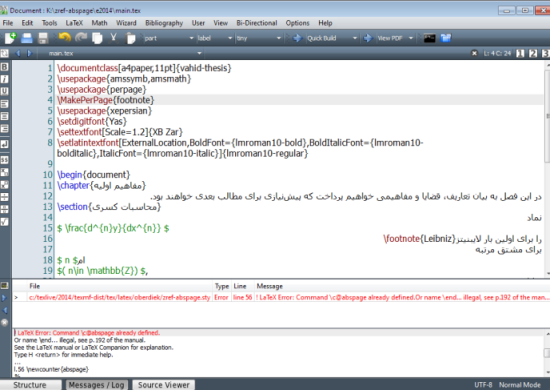Open the Wizard menu
Viewport: 550px width, 390px height.
coord(126,23)
